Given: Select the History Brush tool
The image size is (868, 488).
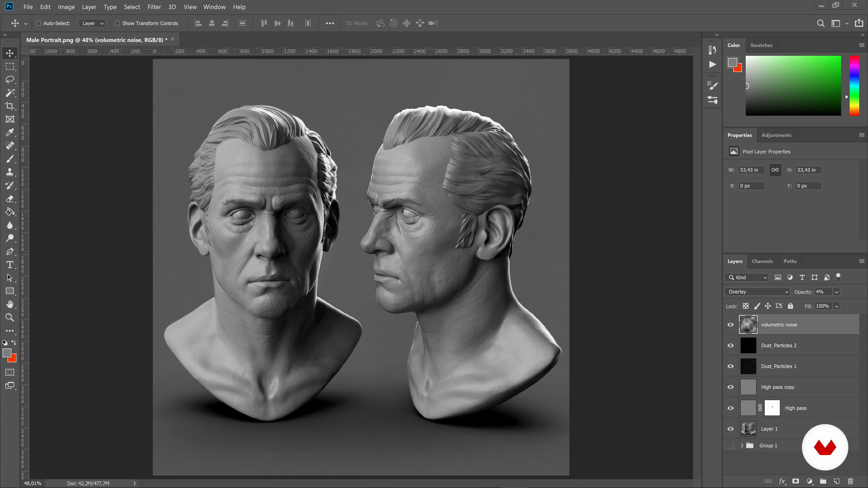Looking at the screenshot, I should tap(10, 185).
